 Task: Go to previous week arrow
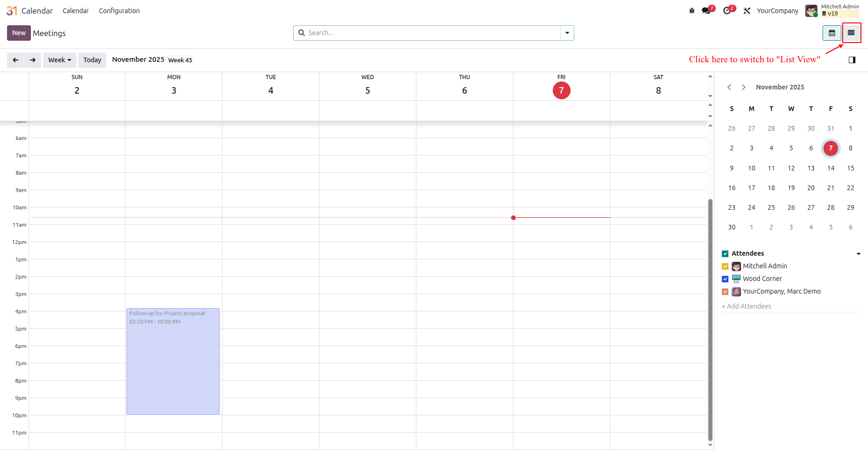tap(15, 60)
